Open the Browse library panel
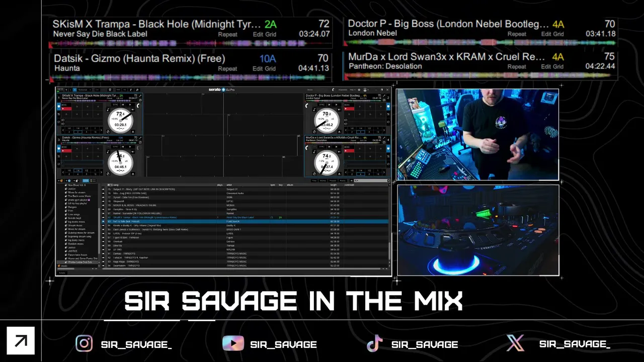The height and width of the screenshot is (362, 644). click(323, 181)
